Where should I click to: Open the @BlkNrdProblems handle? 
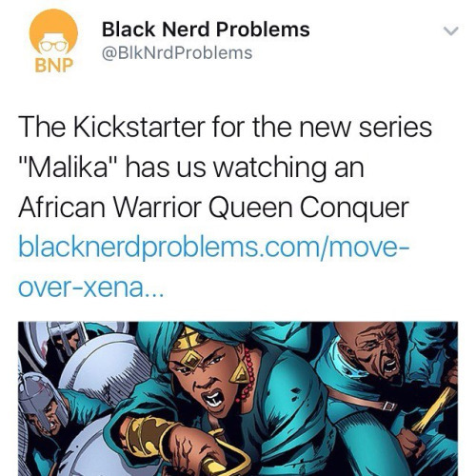click(177, 53)
